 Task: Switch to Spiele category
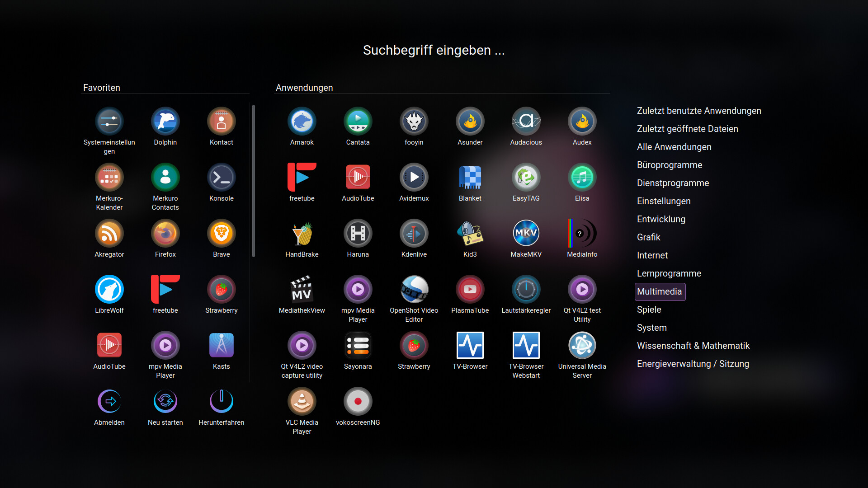pyautogui.click(x=649, y=310)
